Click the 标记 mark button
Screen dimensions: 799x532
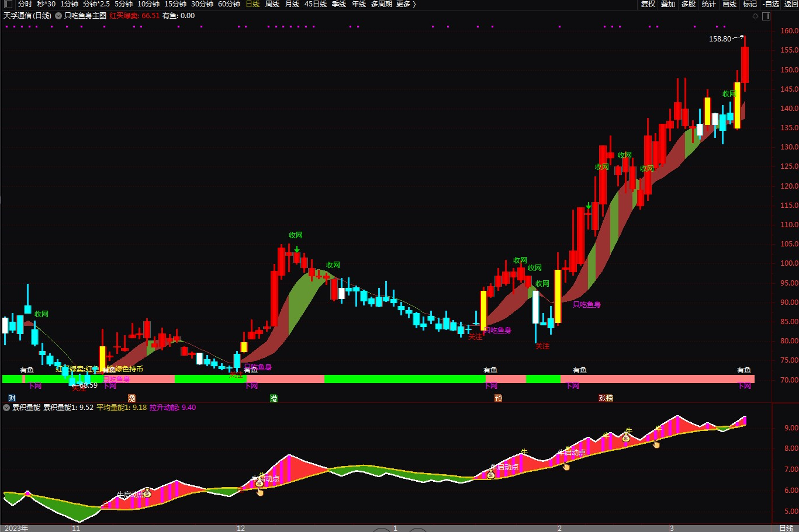(x=750, y=4)
